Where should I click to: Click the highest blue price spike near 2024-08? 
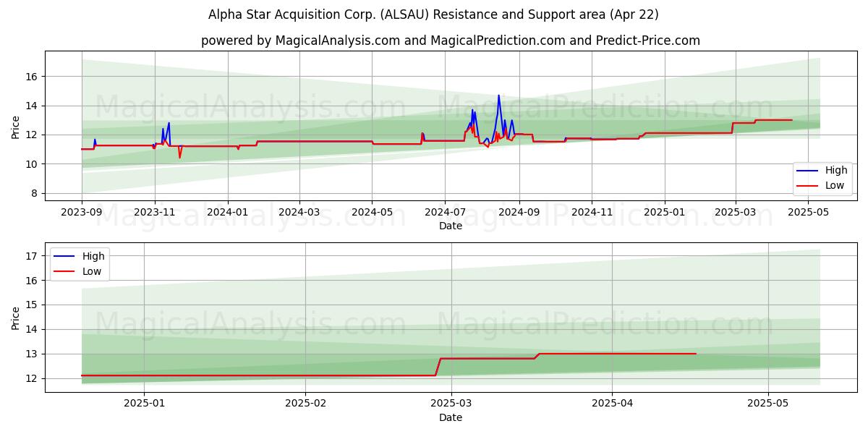[498, 96]
